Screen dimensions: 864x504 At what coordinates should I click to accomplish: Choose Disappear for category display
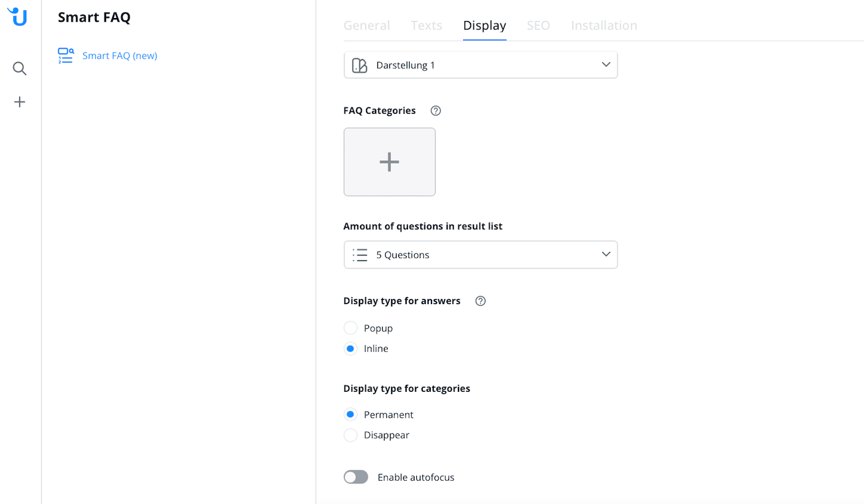coord(351,435)
